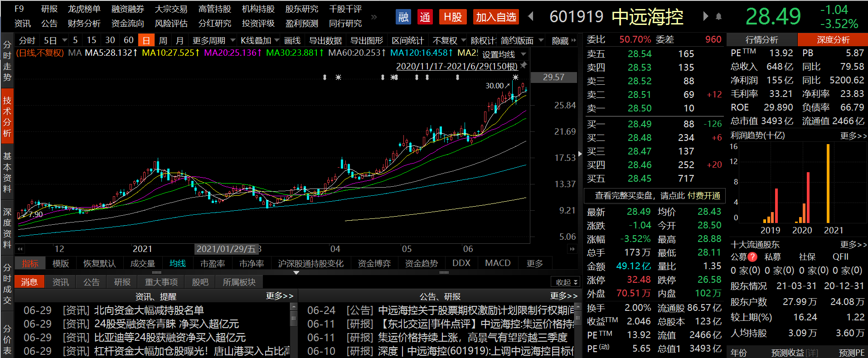Go to next stock with right arrow
868x358 pixels.
point(705,16)
